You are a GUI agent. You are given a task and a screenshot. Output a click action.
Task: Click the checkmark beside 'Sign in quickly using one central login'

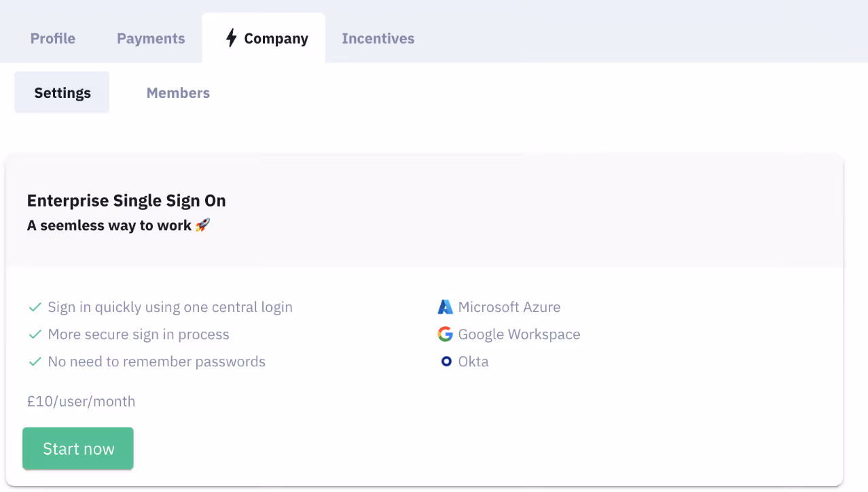tap(35, 306)
